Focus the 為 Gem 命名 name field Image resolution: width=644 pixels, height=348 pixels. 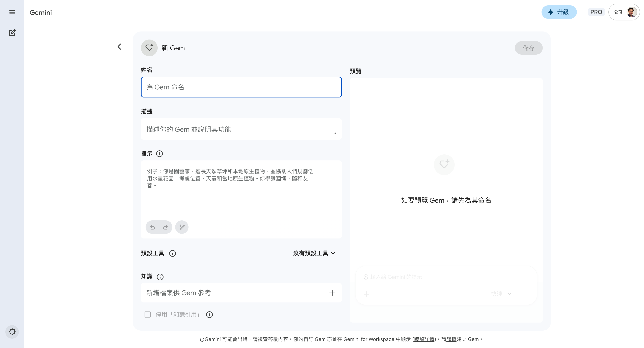241,87
